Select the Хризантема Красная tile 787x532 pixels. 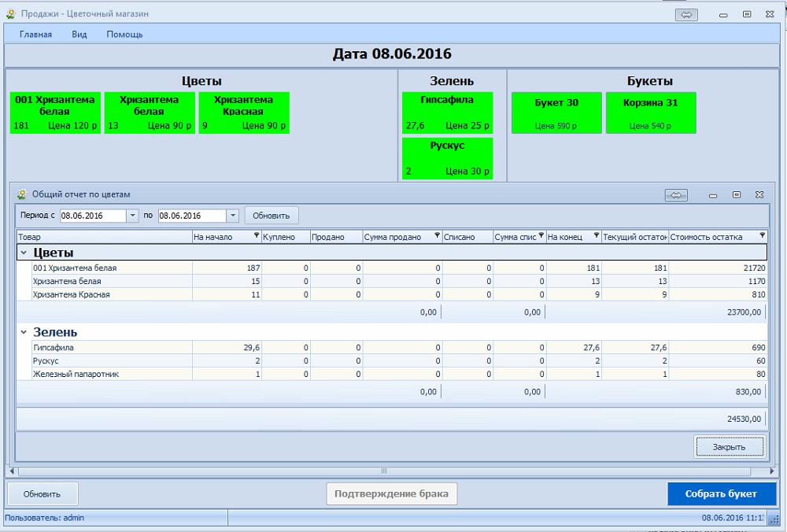pos(244,113)
